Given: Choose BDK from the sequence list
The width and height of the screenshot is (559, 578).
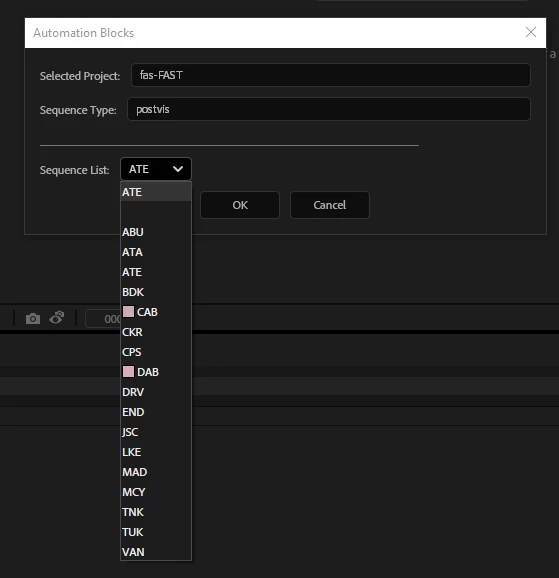Looking at the screenshot, I should point(156,292).
